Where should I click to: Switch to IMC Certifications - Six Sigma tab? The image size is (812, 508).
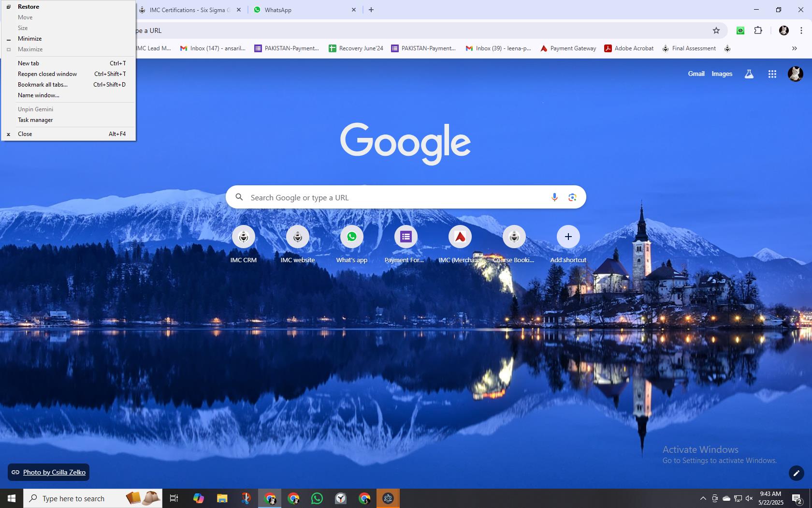[x=189, y=10]
